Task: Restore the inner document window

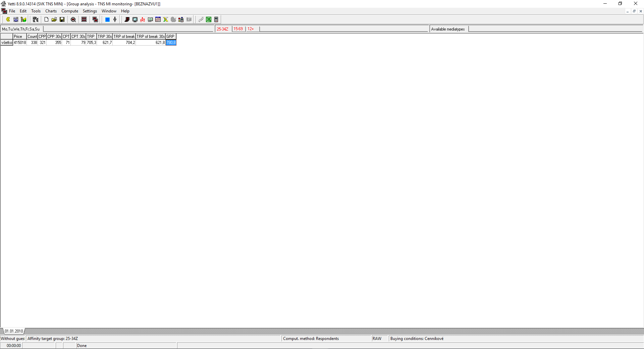Action: [x=634, y=11]
